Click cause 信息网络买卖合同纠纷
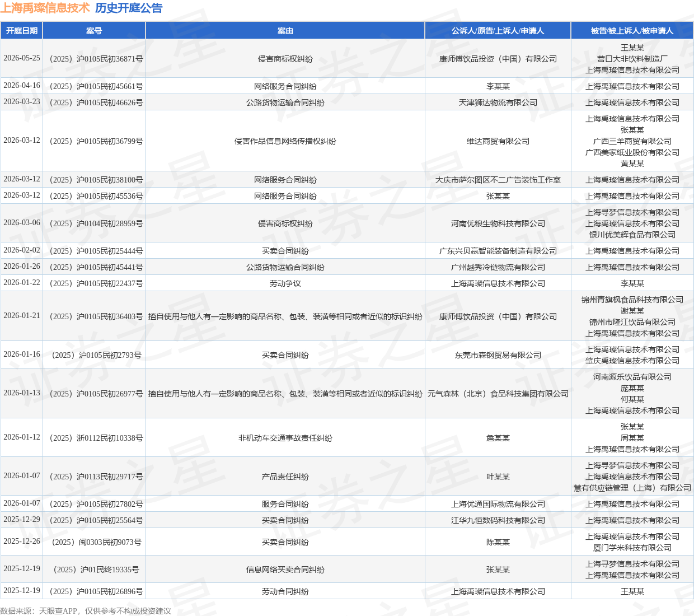 [x=285, y=570]
